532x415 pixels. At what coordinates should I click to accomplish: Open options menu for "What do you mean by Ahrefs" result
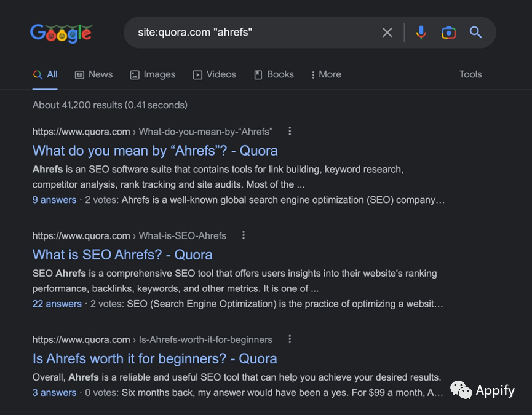pyautogui.click(x=290, y=131)
